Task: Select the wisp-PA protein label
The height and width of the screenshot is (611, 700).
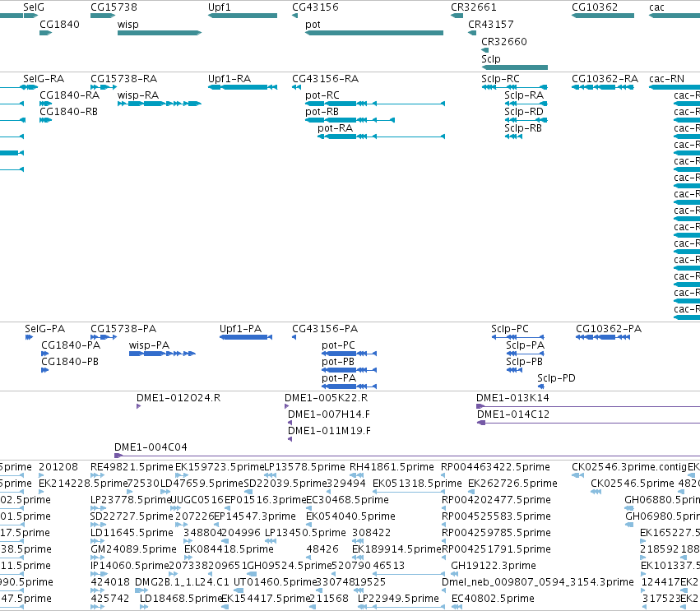Action: click(x=149, y=345)
